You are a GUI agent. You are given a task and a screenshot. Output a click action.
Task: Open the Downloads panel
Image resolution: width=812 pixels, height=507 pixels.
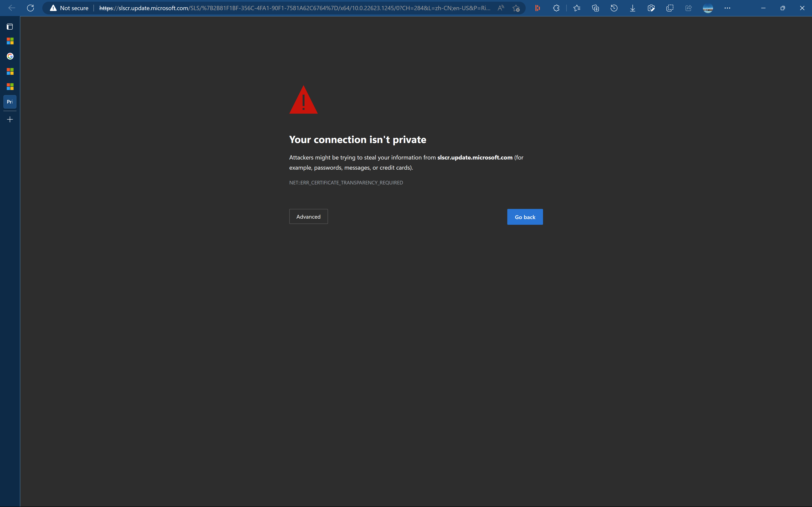point(632,8)
